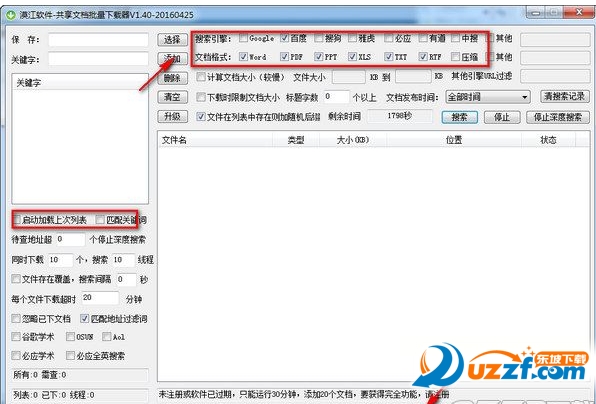Click the 类型 column header
The image size is (596, 404).
(x=296, y=140)
